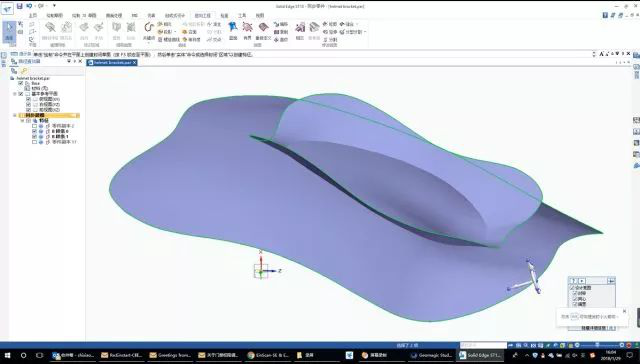Click the keypoint curve tool icon

[x=149, y=27]
